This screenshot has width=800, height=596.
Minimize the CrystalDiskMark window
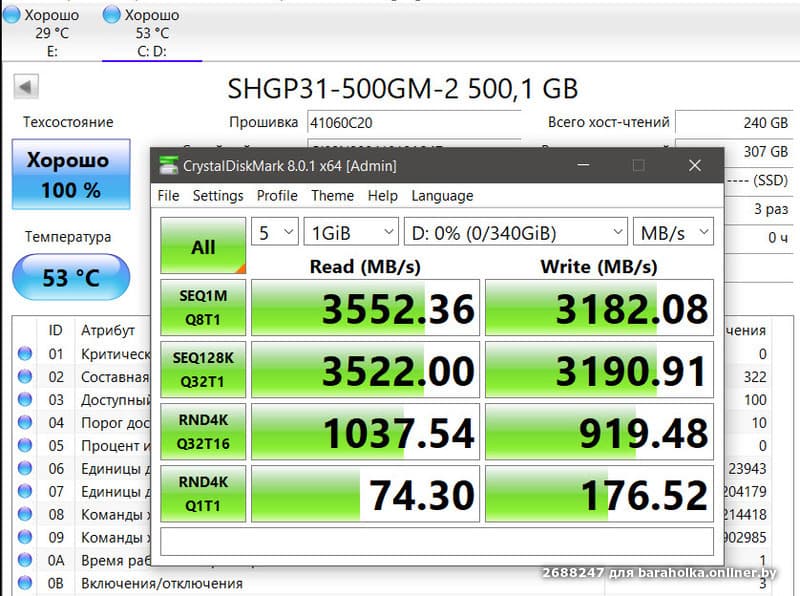point(584,165)
